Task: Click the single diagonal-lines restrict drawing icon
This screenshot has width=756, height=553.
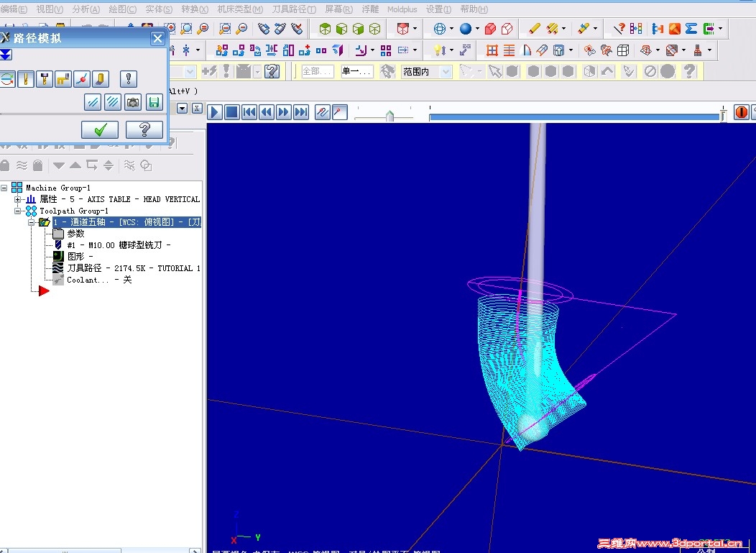Action: pyautogui.click(x=92, y=102)
